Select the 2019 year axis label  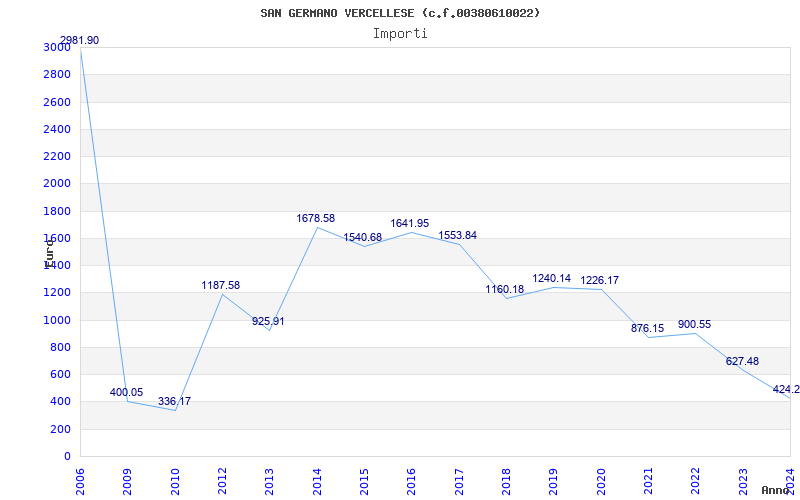(553, 482)
